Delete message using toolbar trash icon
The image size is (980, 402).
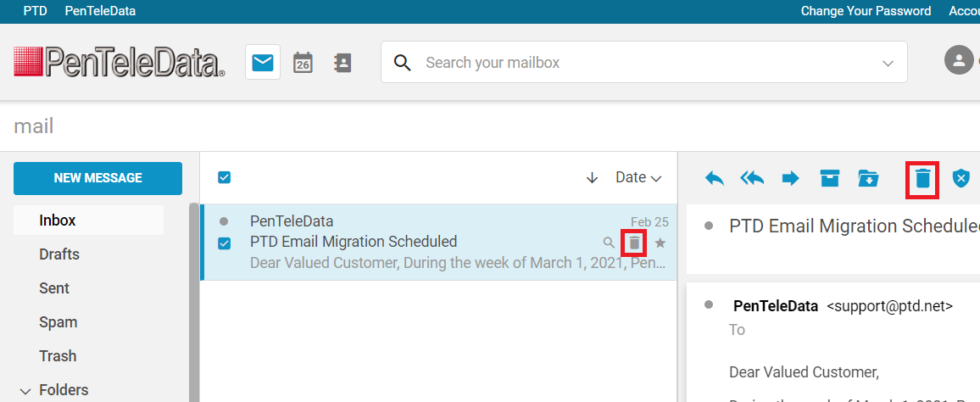pos(922,179)
